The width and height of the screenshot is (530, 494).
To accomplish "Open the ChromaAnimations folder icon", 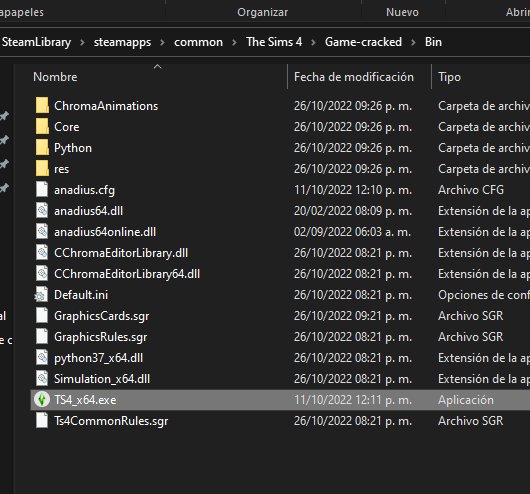I will 42,105.
